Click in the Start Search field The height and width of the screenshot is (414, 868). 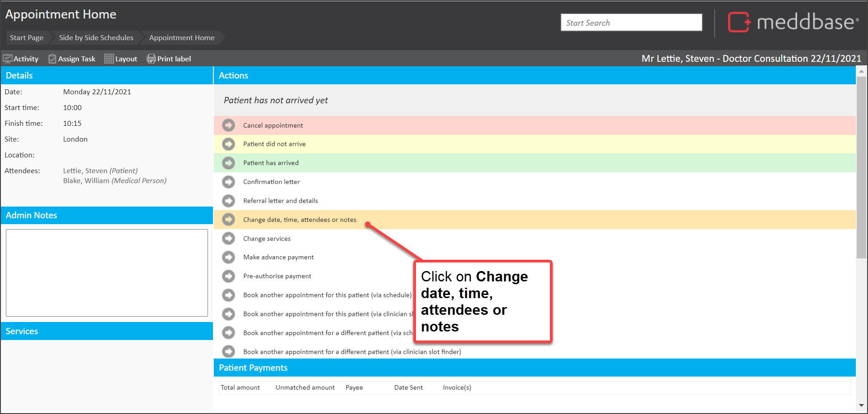[x=631, y=23]
